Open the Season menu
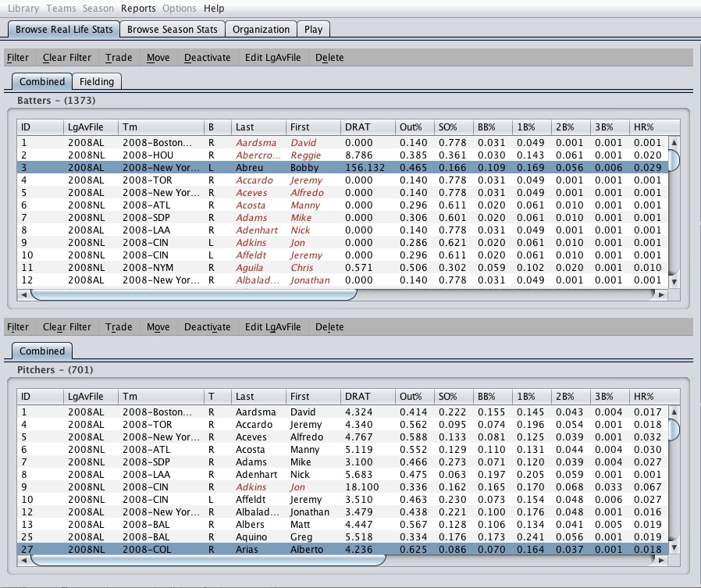The height and width of the screenshot is (588, 701). (x=98, y=9)
